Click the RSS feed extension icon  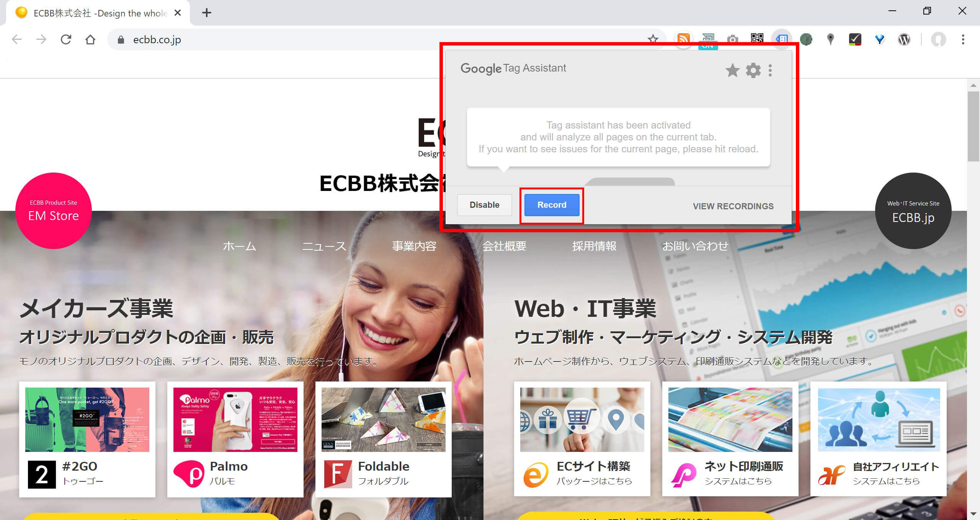tap(683, 39)
